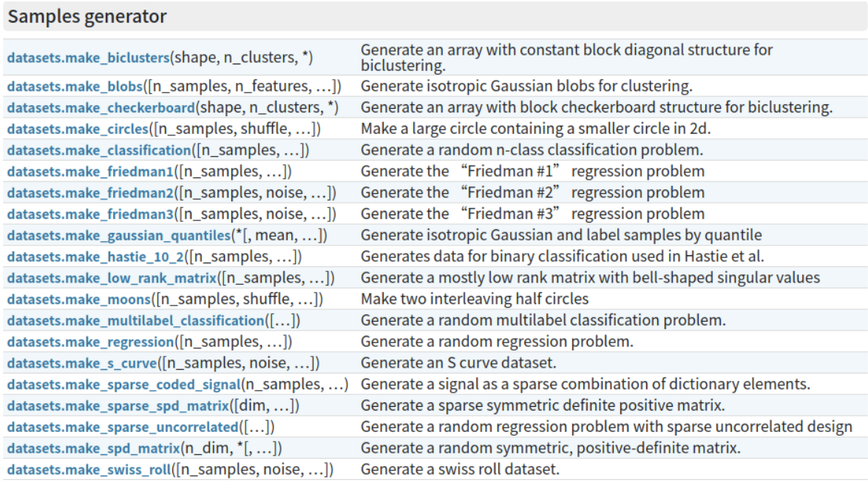Screen dimensions: 868x483
Task: Open datasets.make_low_rank_matrix link
Action: [111, 278]
